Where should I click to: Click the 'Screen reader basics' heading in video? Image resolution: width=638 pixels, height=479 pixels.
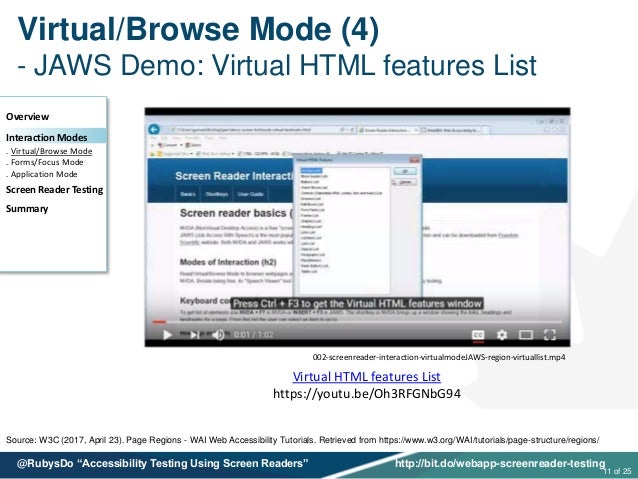pos(236,213)
